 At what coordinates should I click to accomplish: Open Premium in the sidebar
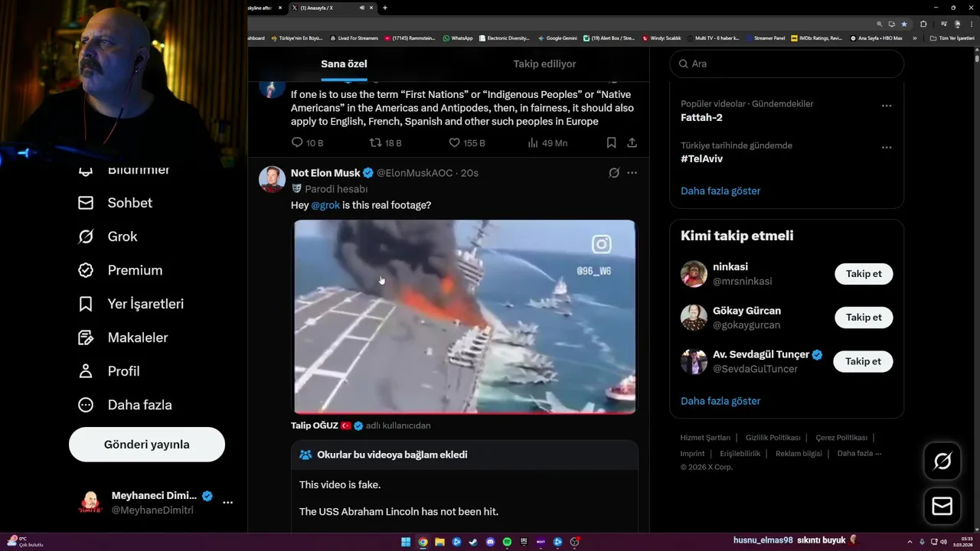[x=120, y=270]
